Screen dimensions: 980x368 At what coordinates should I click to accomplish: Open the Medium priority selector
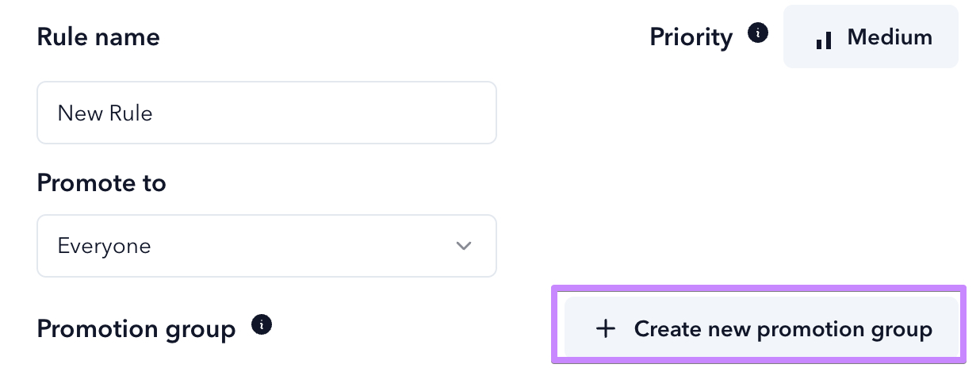coord(871,36)
